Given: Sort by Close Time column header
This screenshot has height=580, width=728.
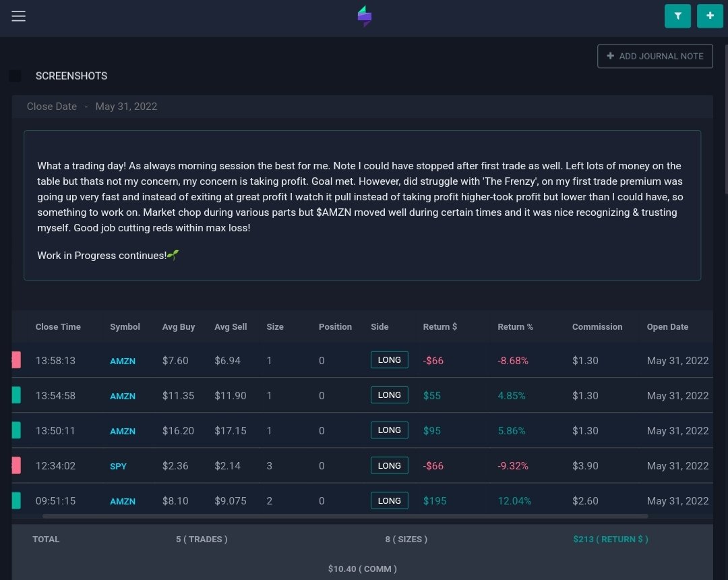Looking at the screenshot, I should click(x=58, y=327).
